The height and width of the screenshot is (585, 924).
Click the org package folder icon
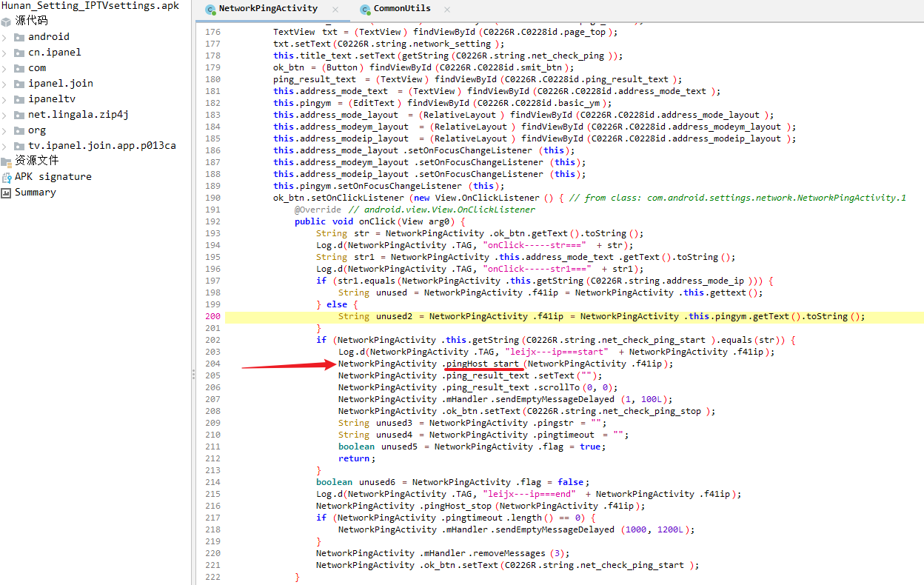(x=19, y=130)
